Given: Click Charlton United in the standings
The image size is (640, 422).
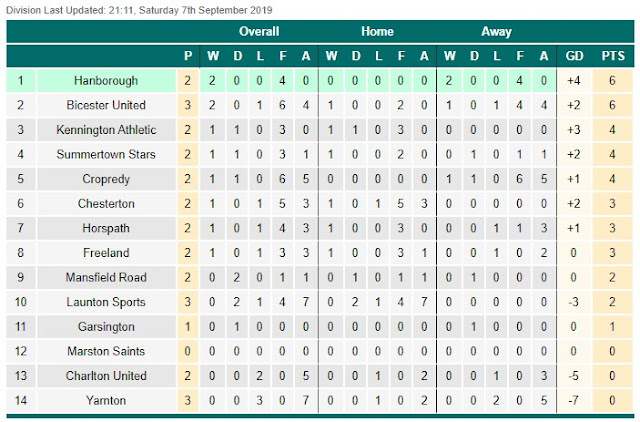Looking at the screenshot, I should [x=106, y=375].
